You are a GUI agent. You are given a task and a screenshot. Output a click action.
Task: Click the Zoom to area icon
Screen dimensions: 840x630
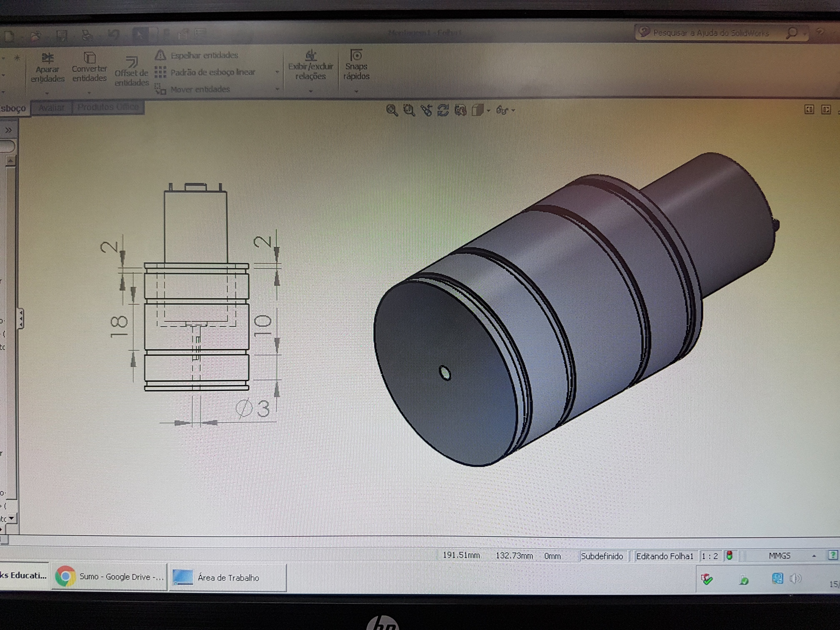pyautogui.click(x=409, y=110)
